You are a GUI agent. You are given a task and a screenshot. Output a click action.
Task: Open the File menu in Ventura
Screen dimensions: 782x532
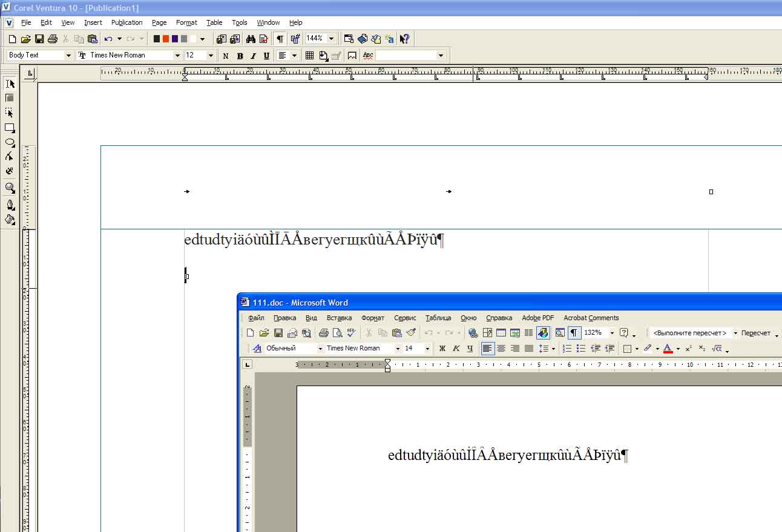pyautogui.click(x=26, y=22)
